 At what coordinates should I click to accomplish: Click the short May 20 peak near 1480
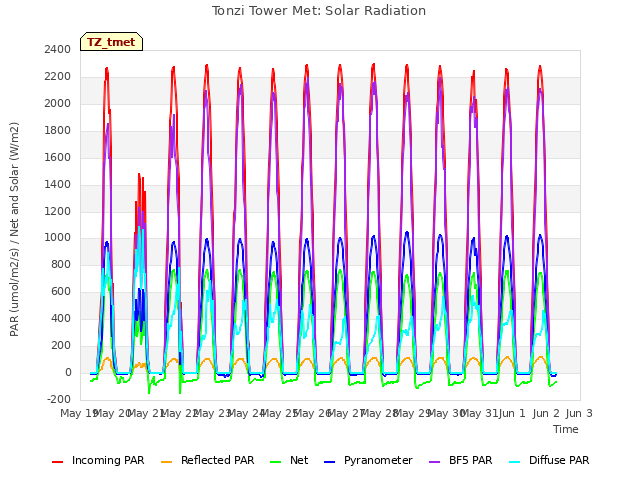pyautogui.click(x=139, y=175)
